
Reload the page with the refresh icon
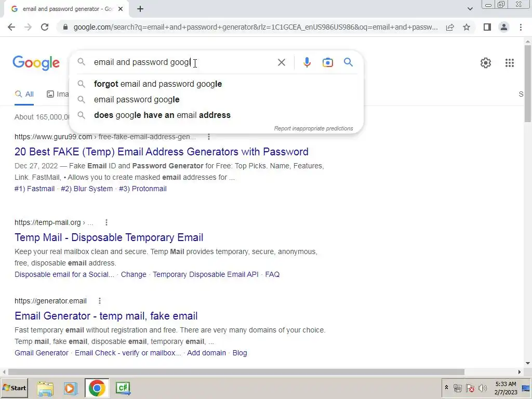click(45, 27)
